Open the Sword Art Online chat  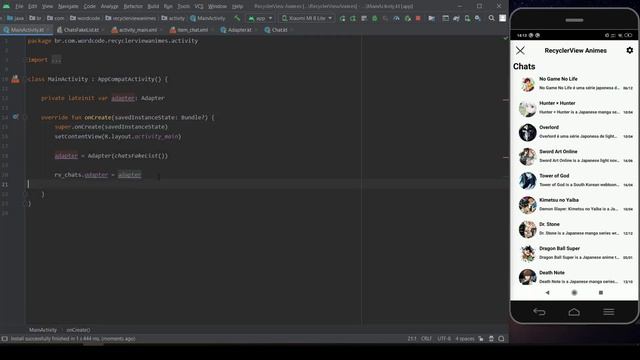(574, 156)
